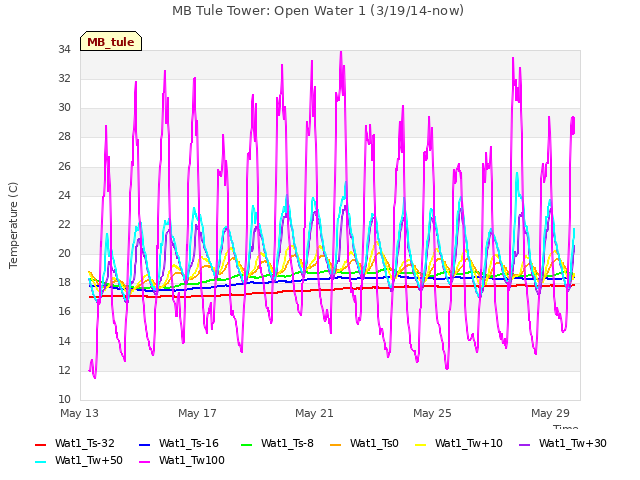Screen dimensions: 640x480
Task: Click the blue Wat1_Ts-16 legend swatch
Action: click(x=144, y=444)
